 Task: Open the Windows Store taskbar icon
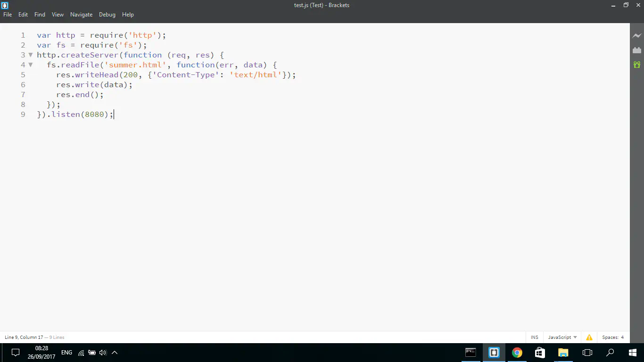pos(540,353)
